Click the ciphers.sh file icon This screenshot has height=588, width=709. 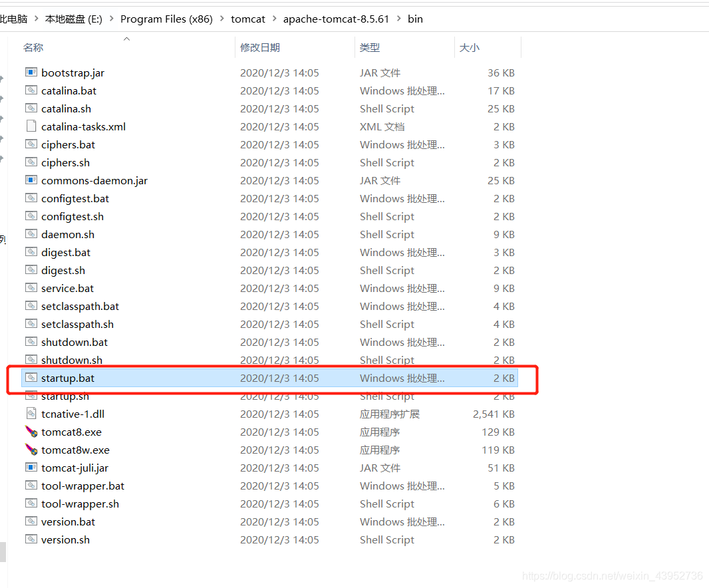pos(31,162)
